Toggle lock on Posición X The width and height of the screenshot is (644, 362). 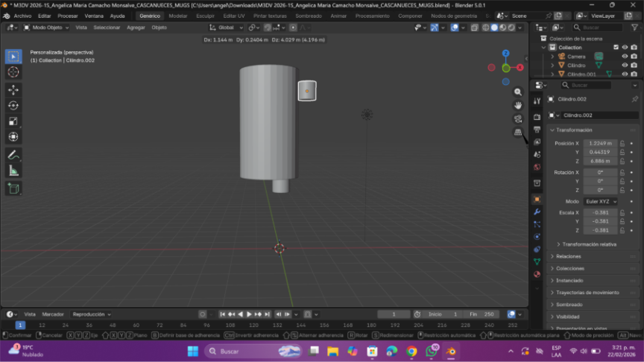pos(622,143)
